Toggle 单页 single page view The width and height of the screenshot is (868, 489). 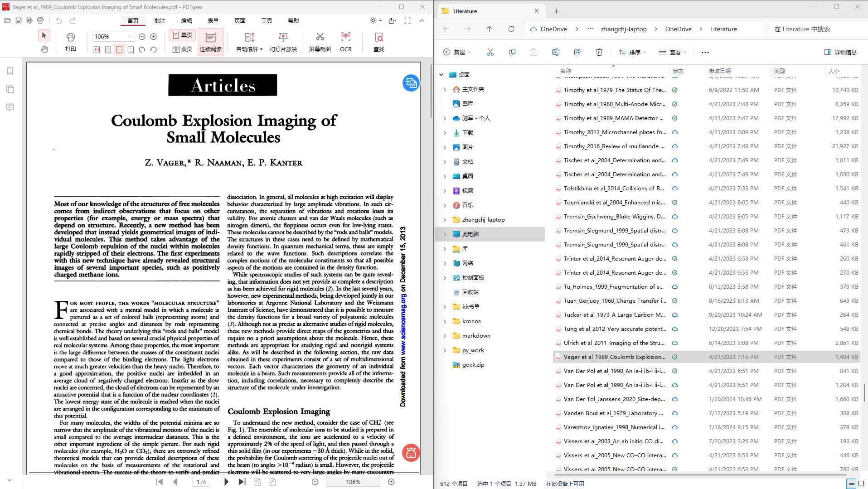pyautogui.click(x=182, y=35)
